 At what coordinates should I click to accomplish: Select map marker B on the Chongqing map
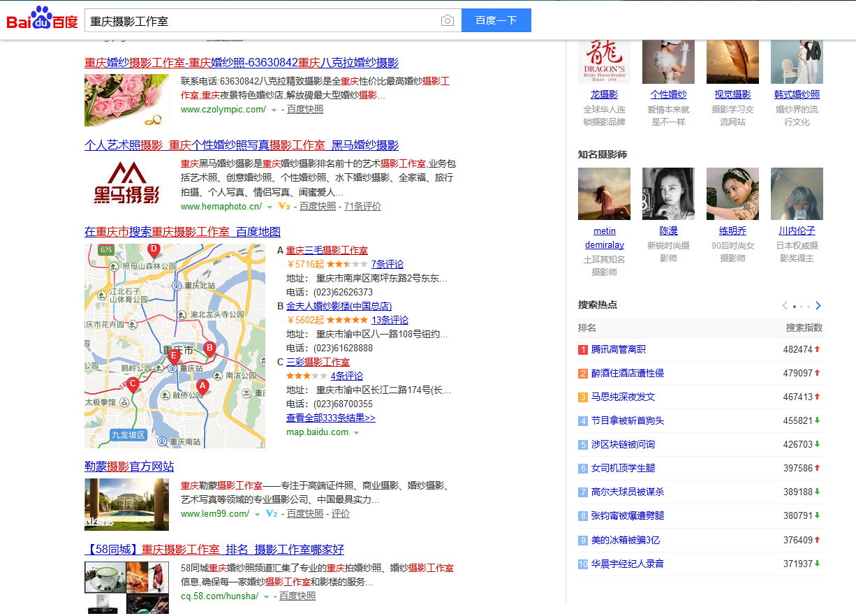point(209,349)
